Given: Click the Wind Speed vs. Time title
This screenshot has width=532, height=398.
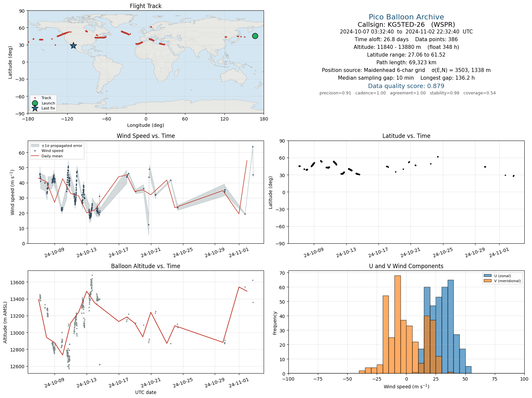Looking at the screenshot, I should coord(146,136).
